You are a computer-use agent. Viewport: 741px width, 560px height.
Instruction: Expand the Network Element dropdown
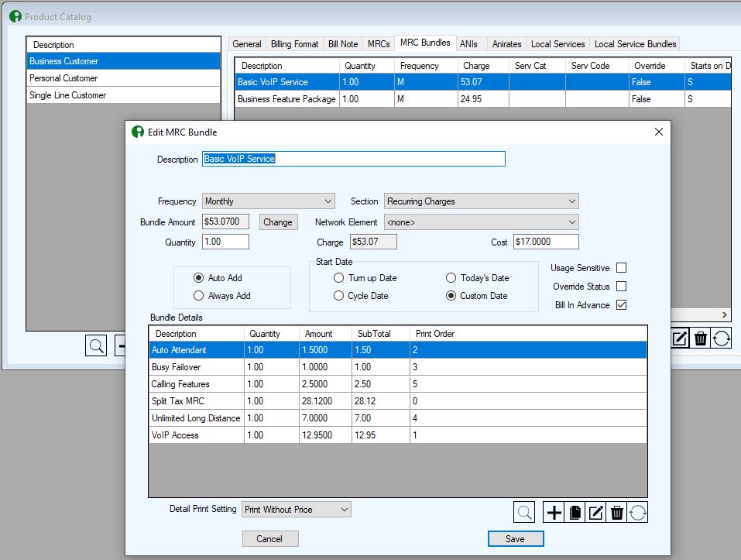coord(481,222)
